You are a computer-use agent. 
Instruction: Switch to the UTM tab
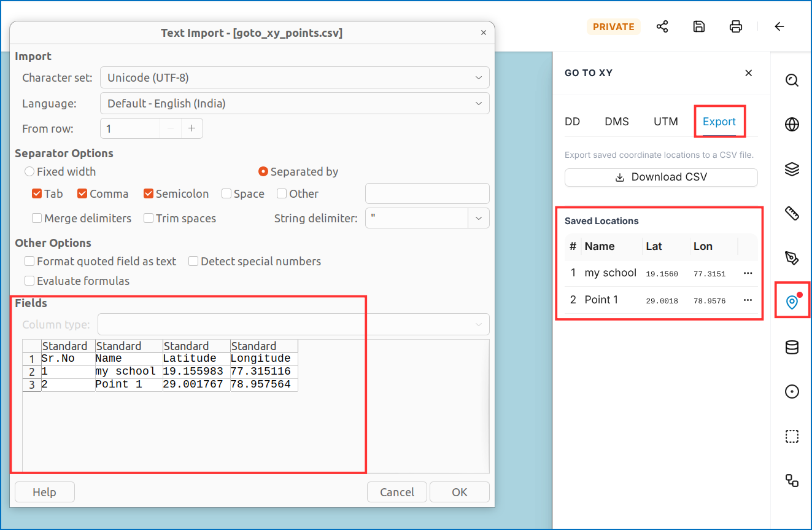(666, 122)
